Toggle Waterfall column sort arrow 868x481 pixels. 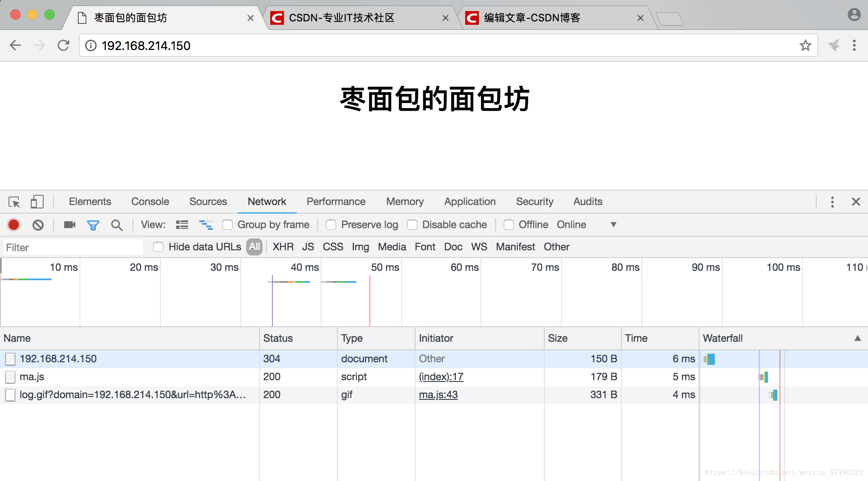(x=857, y=338)
